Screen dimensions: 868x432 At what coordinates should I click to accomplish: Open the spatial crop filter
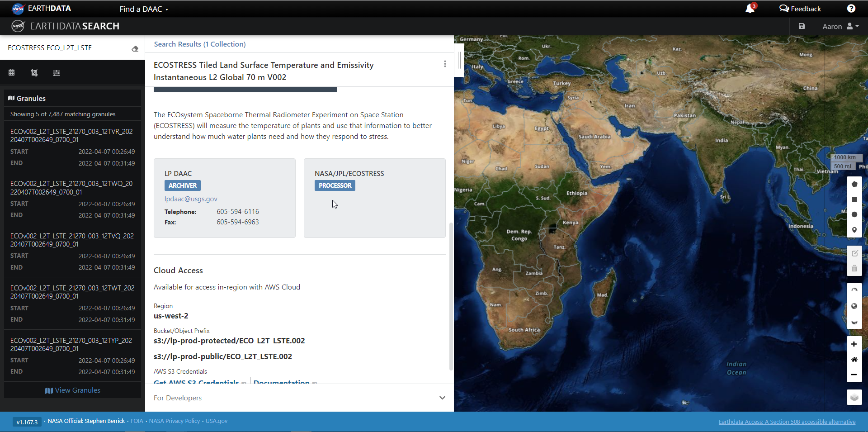(34, 72)
